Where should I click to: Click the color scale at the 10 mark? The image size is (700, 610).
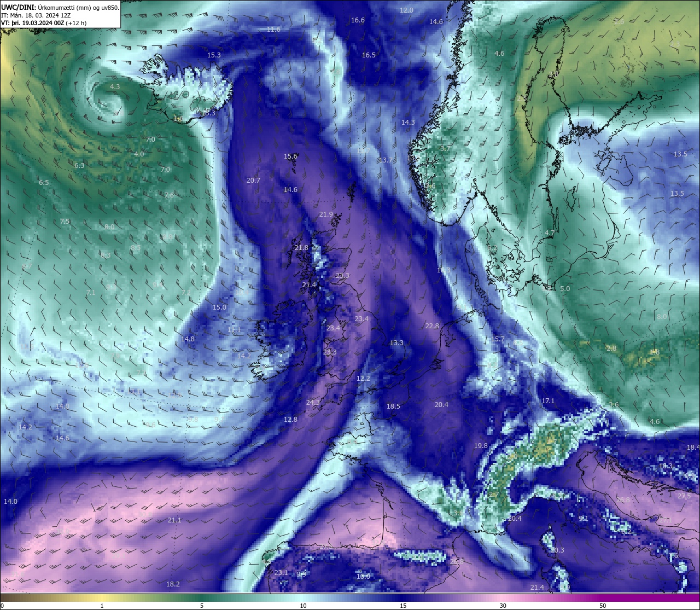coord(302,606)
